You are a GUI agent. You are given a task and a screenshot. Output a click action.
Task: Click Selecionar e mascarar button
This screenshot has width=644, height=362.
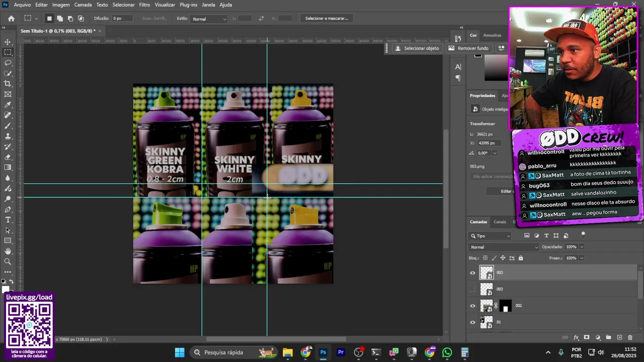coord(327,19)
